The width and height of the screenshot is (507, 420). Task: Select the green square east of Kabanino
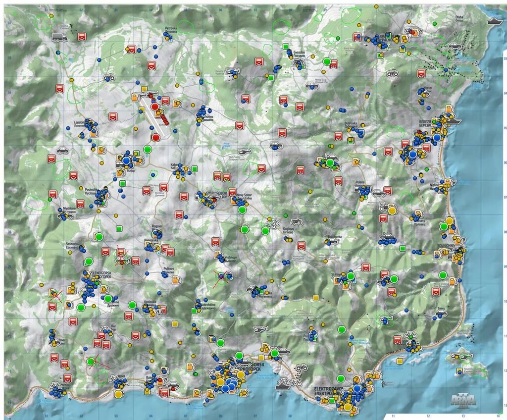(x=194, y=168)
